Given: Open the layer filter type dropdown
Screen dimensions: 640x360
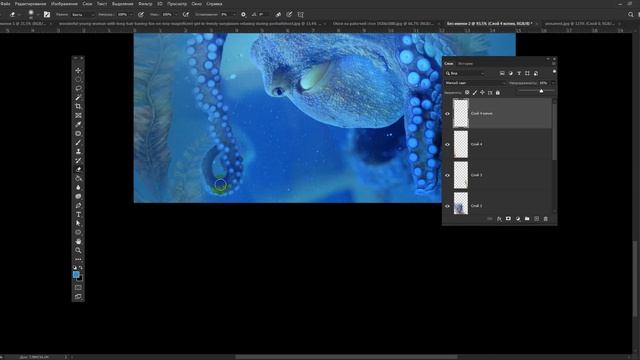Looking at the screenshot, I should pos(465,73).
